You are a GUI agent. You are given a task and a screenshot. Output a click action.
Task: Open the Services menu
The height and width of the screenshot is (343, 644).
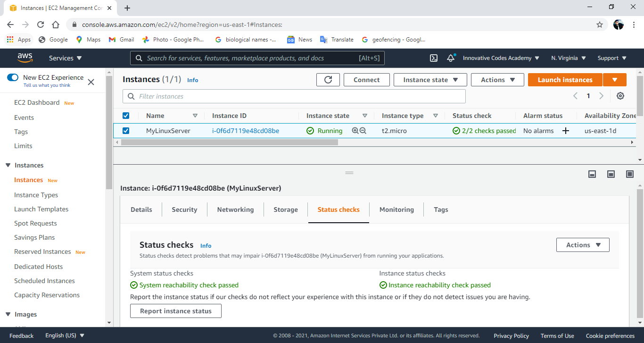[x=65, y=58]
